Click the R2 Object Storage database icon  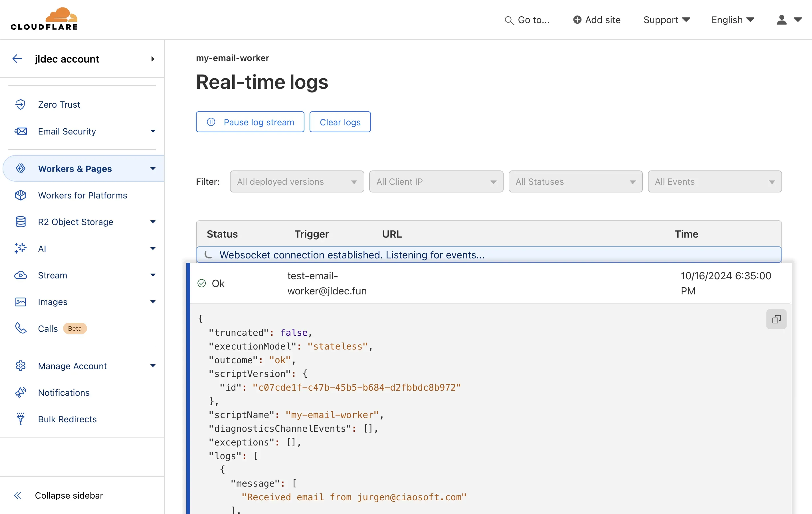pyautogui.click(x=21, y=222)
